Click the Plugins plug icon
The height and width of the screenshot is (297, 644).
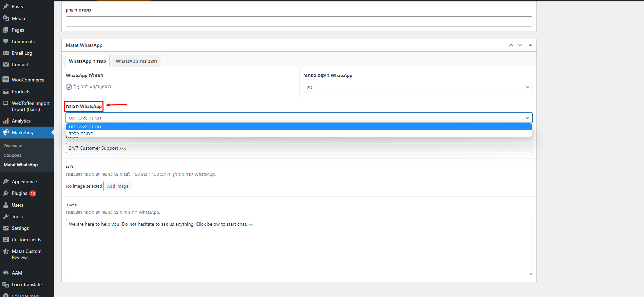click(6, 193)
